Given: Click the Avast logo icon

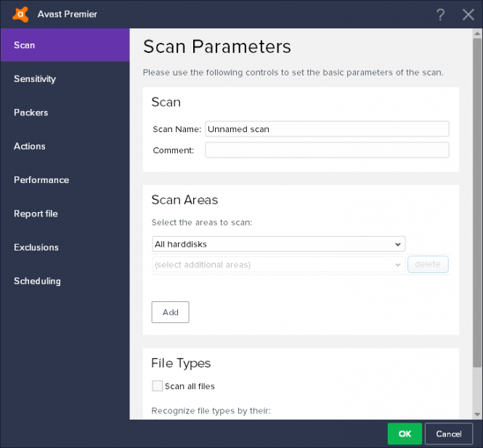Looking at the screenshot, I should (x=20, y=15).
